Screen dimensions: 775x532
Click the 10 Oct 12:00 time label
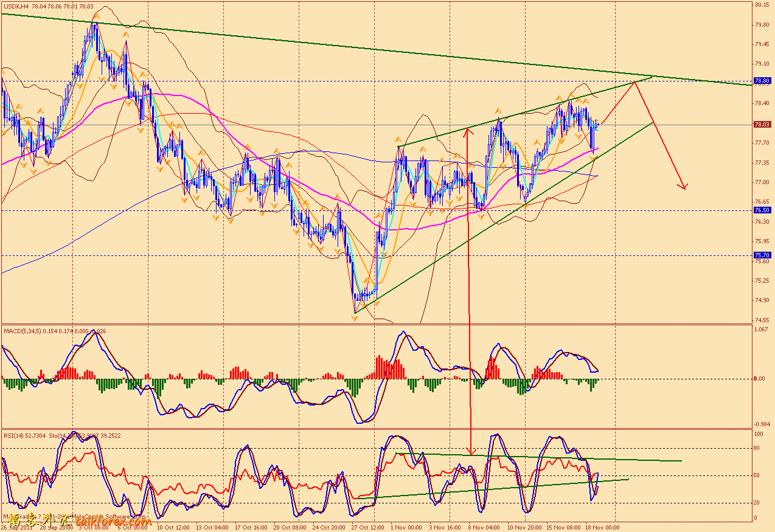point(174,528)
